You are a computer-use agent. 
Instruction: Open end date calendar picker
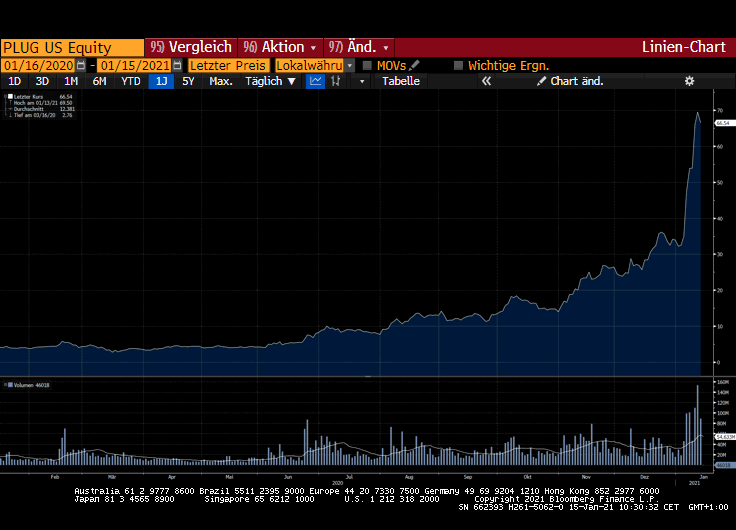[x=177, y=65]
